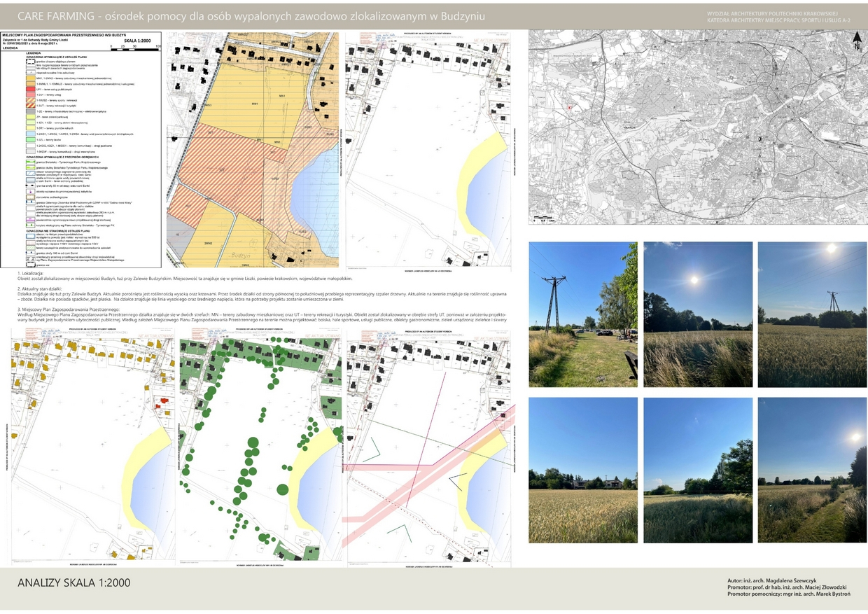Click the 'ANALIZY SKALA 1:2000' footer label
This screenshot has height=614, width=868.
[x=73, y=582]
